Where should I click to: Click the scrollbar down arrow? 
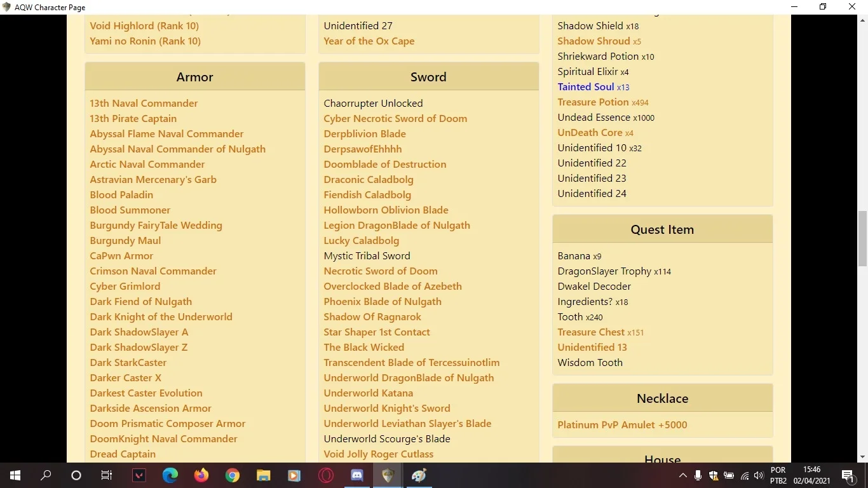(862, 457)
